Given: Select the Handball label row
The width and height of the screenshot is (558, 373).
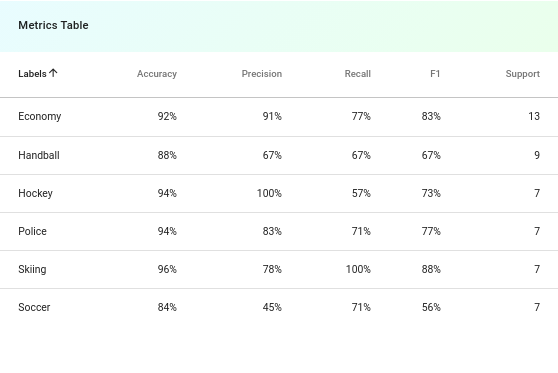Looking at the screenshot, I should (x=279, y=156).
